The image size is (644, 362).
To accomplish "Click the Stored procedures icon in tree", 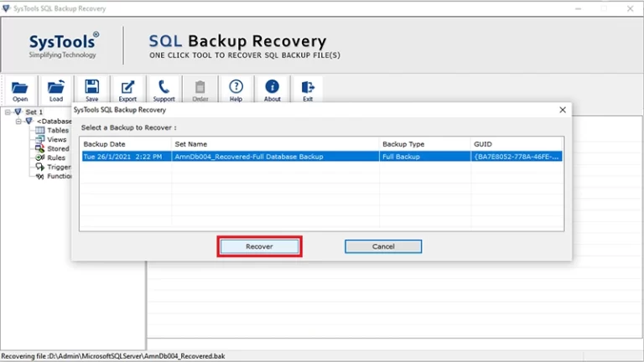I will point(40,148).
